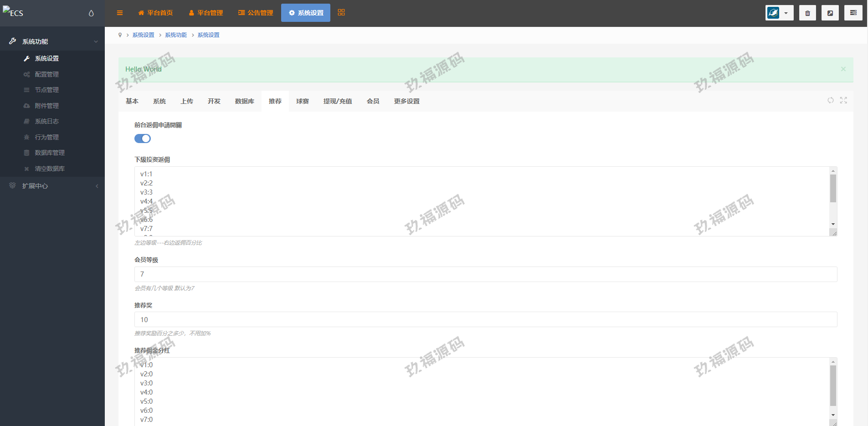Click the X icon next to 清空数据库

click(x=26, y=169)
